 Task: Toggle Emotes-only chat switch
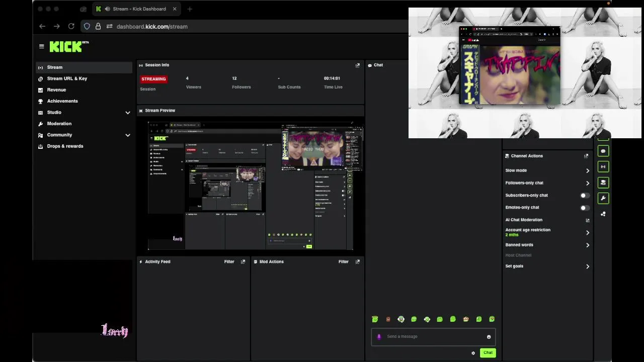click(x=585, y=208)
